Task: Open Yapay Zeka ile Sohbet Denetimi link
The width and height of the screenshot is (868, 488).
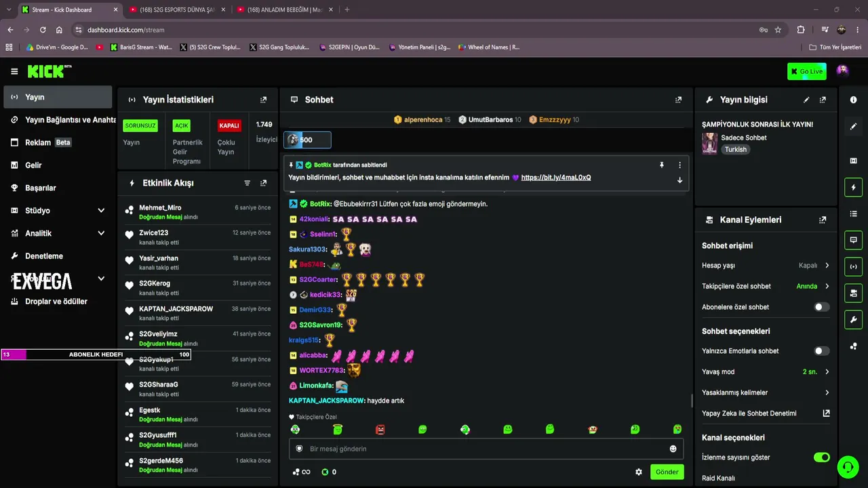Action: pyautogui.click(x=766, y=413)
